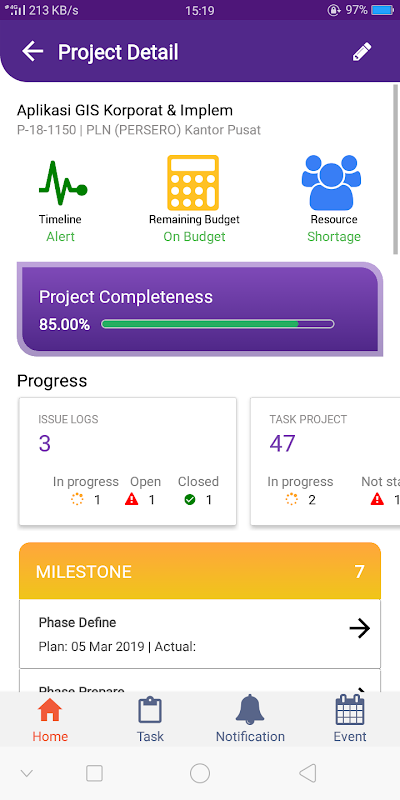
Task: Tap the yellow Remaining Budget calculator icon
Action: (x=193, y=183)
